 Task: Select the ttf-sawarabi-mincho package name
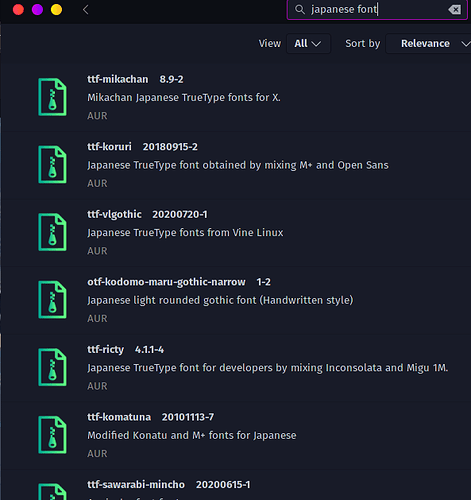click(x=136, y=485)
